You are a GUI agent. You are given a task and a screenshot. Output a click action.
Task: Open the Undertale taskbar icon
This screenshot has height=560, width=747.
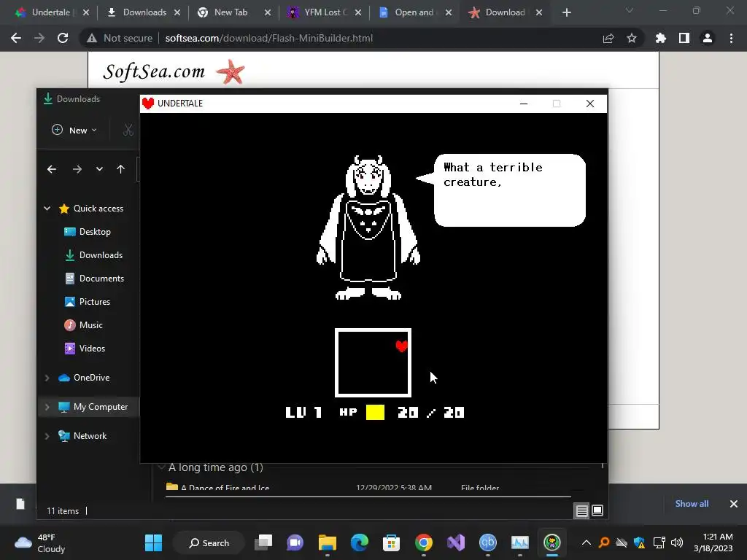[552, 542]
